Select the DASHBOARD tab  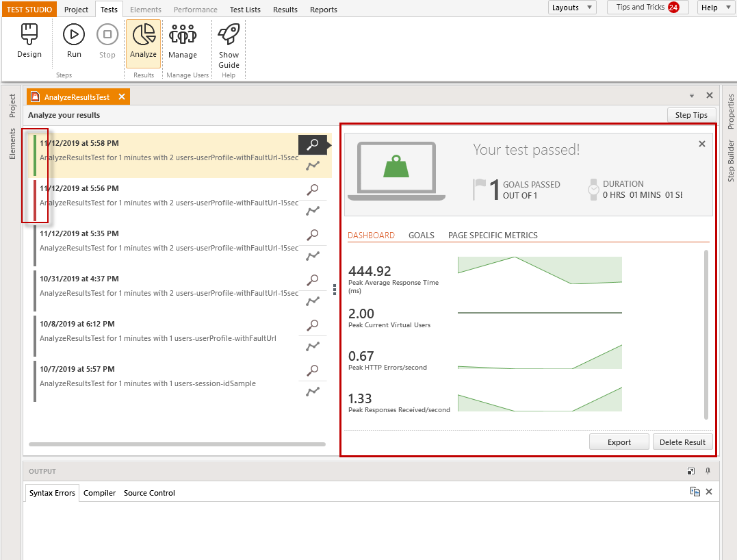pyautogui.click(x=371, y=235)
